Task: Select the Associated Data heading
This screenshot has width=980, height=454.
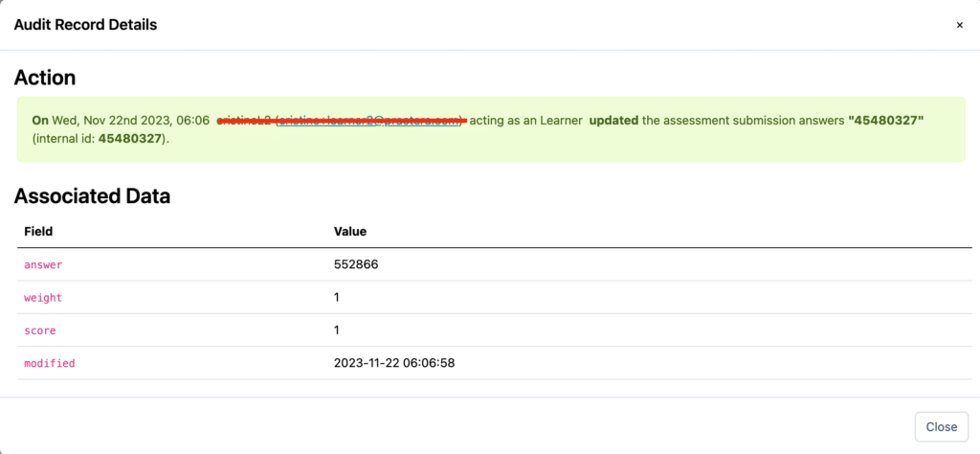Action: [92, 196]
